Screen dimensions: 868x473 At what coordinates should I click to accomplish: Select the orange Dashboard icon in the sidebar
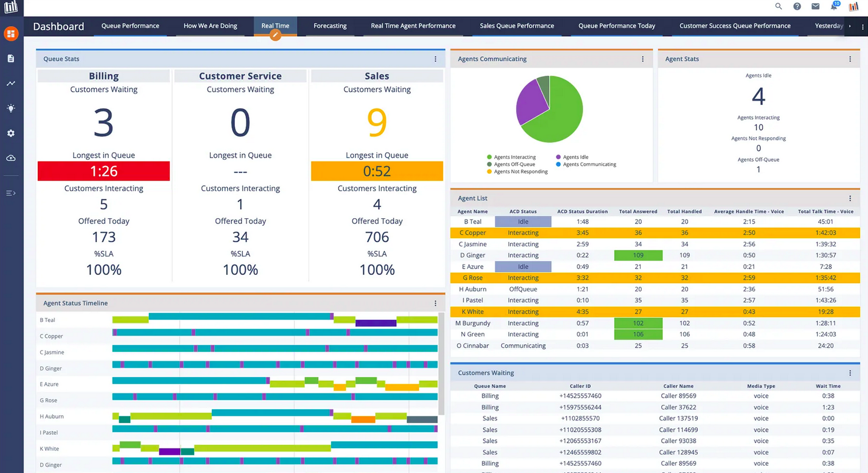tap(11, 33)
